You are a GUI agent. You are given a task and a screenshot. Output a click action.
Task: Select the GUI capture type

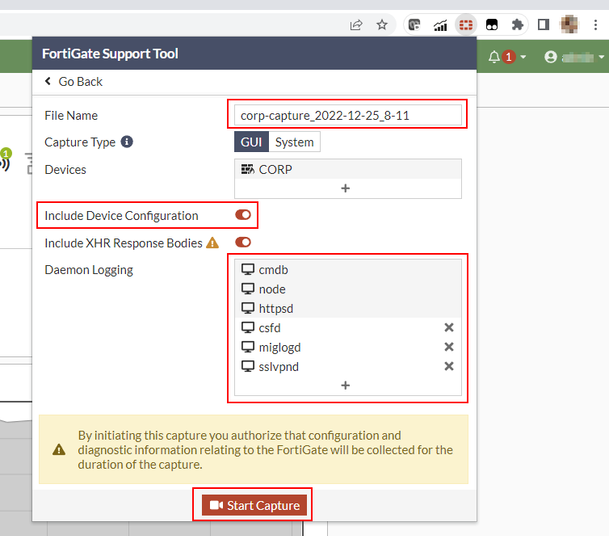coord(251,142)
